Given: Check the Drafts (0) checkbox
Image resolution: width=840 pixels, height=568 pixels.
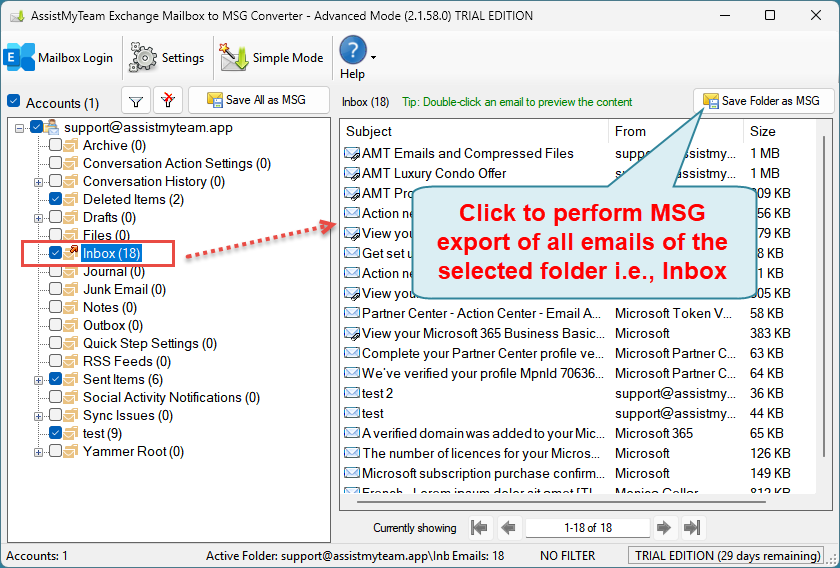Looking at the screenshot, I should [55, 217].
